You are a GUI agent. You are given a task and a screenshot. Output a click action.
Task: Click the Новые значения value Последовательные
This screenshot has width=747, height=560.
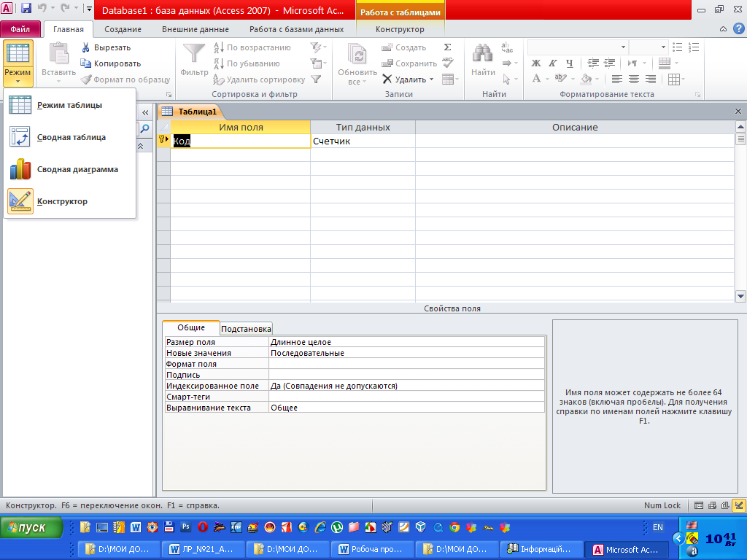(406, 353)
